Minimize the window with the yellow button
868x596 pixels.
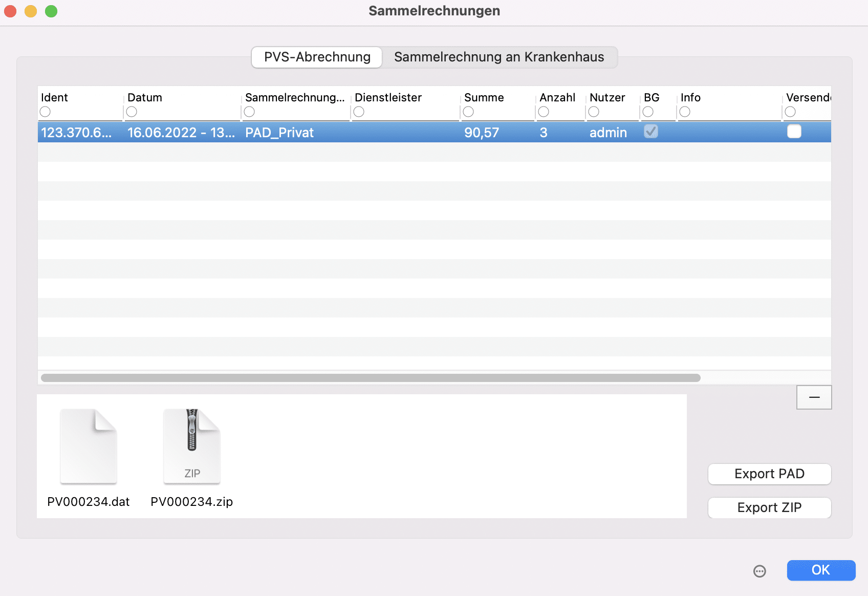31,11
